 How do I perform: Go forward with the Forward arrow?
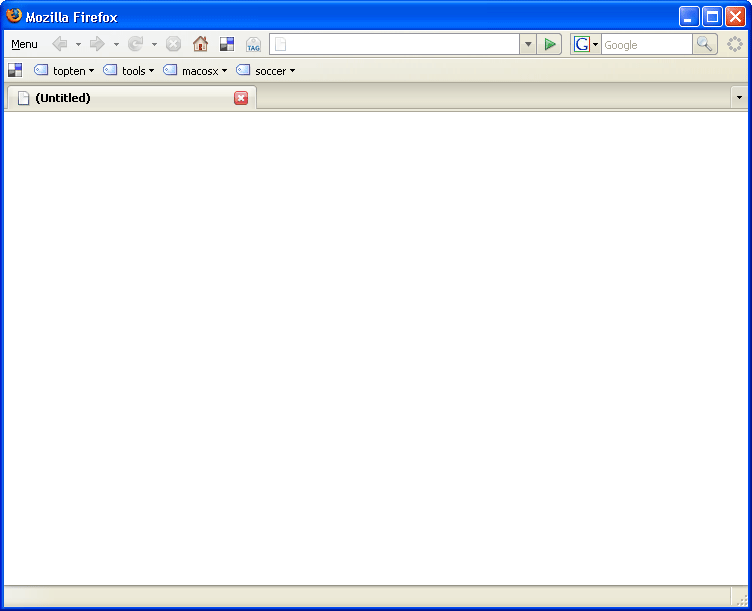pos(97,44)
